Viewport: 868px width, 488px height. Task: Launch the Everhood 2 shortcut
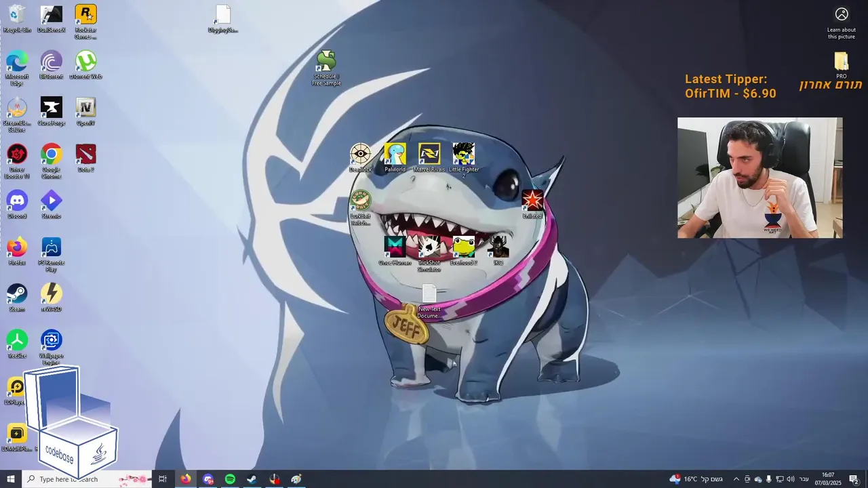(464, 251)
